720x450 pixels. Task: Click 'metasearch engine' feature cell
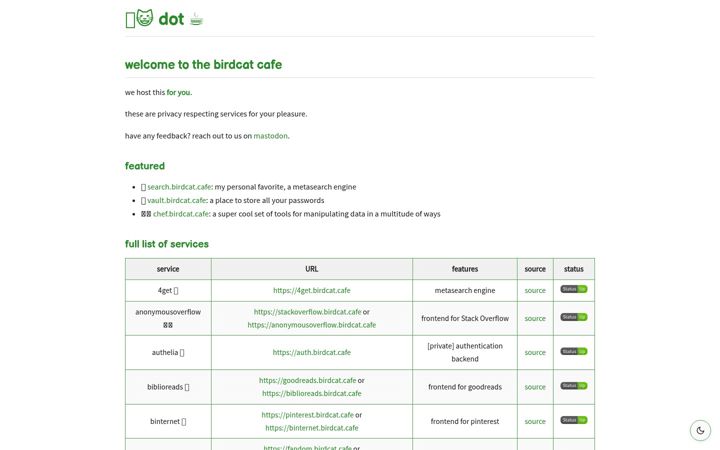(465, 290)
